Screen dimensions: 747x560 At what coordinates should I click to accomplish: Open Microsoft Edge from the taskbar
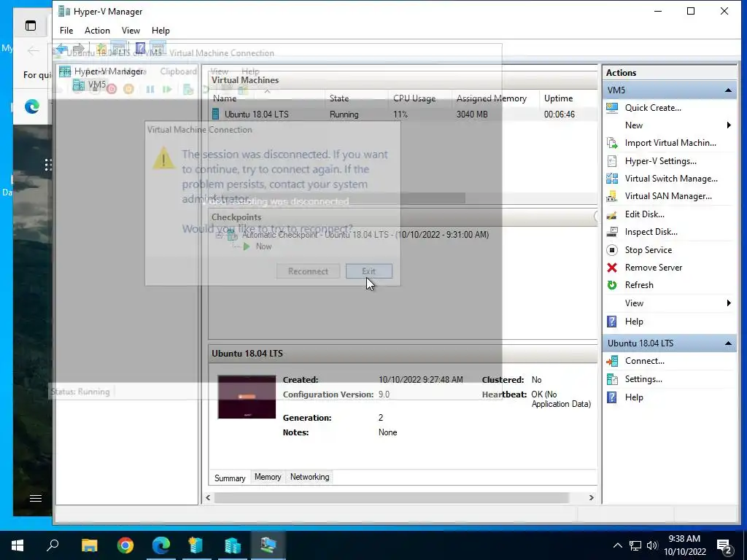coord(161,545)
